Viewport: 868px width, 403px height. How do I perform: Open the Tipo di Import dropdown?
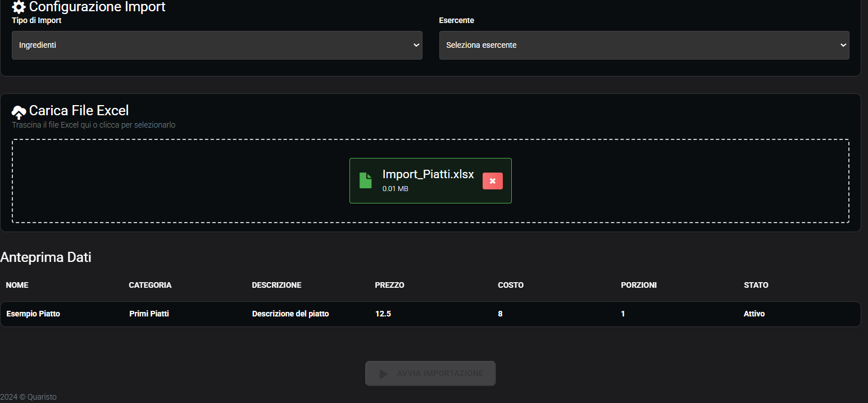tap(217, 45)
